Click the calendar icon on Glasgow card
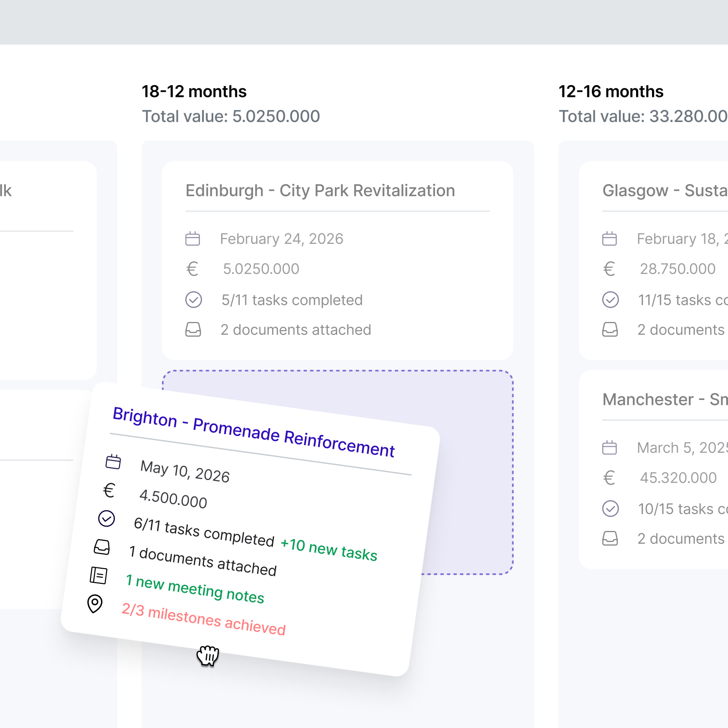Screen dimensions: 728x728 pyautogui.click(x=610, y=238)
